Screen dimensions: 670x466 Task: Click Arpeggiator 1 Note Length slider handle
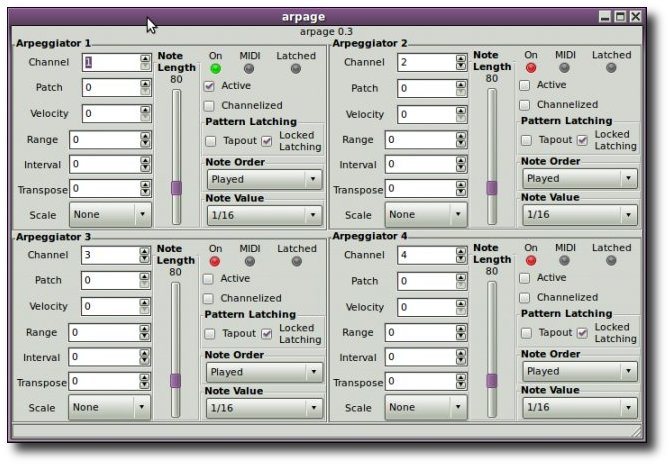[176, 188]
